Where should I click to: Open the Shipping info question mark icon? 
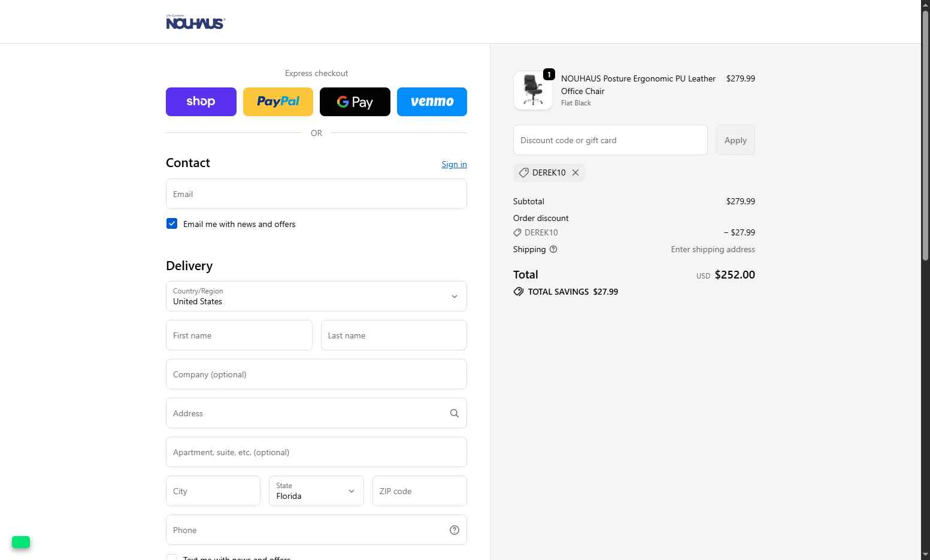tap(553, 249)
